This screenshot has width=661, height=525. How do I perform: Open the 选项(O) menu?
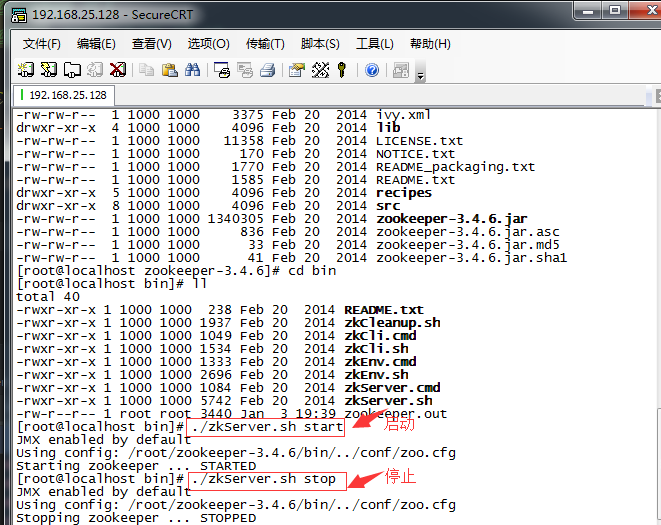point(208,43)
